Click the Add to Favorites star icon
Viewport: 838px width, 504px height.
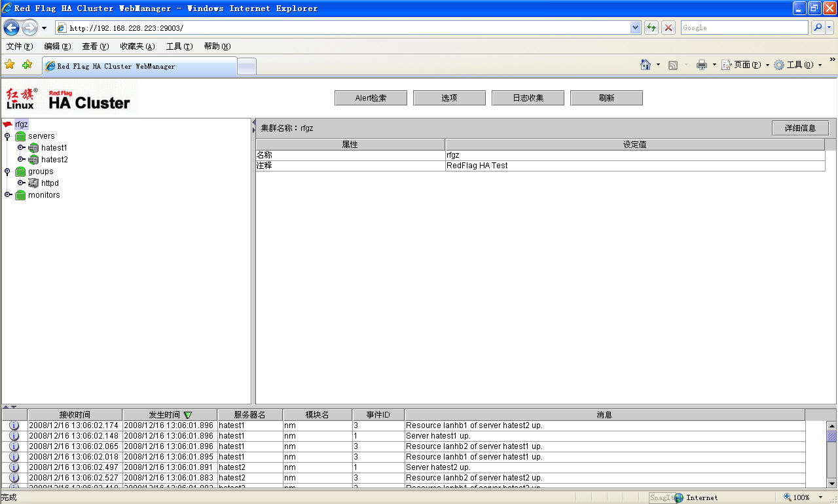[x=27, y=65]
